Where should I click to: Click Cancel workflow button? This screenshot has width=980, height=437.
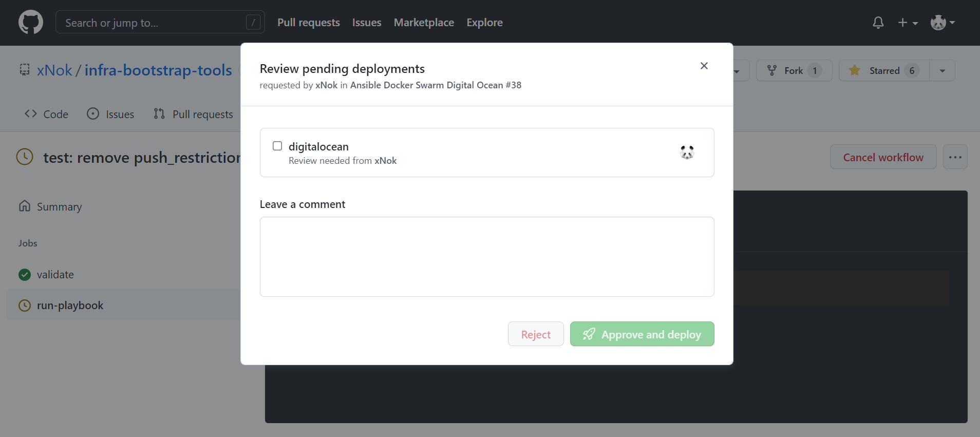click(883, 157)
